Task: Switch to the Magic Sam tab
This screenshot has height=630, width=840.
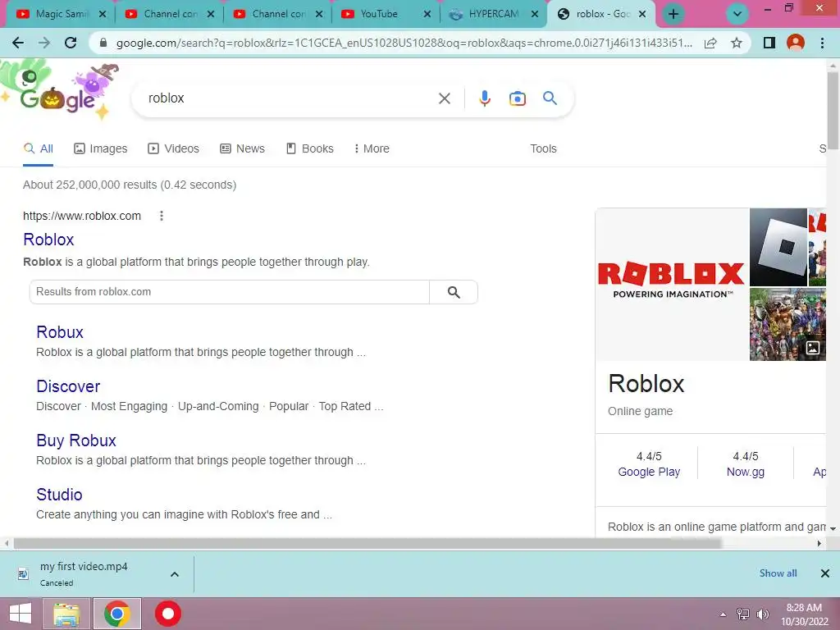Action: 60,15
